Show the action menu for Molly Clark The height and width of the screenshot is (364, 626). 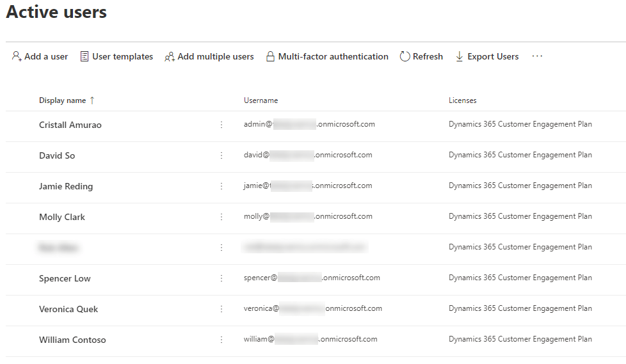coord(221,217)
